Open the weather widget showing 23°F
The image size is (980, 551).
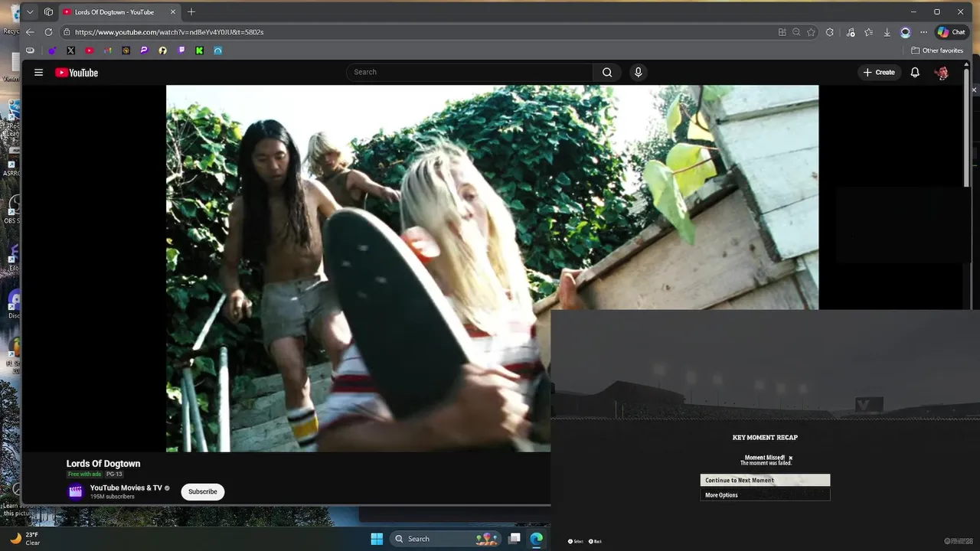click(x=25, y=539)
